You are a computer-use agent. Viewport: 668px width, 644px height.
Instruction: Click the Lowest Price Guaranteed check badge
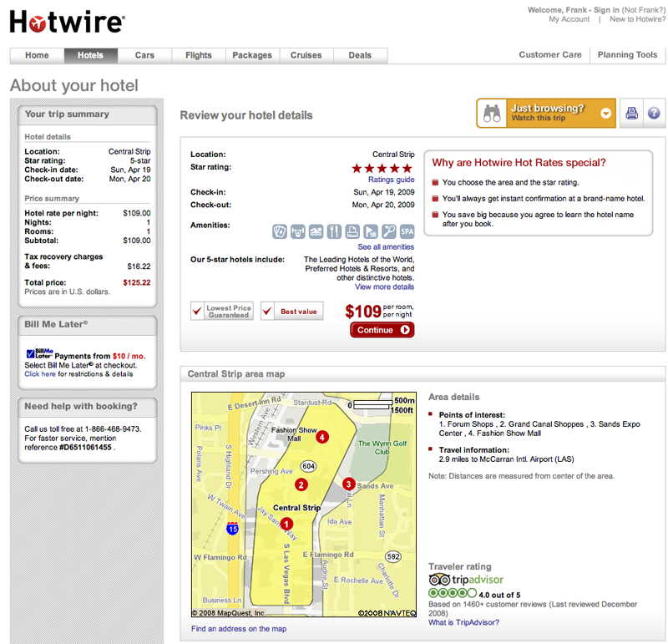222,311
